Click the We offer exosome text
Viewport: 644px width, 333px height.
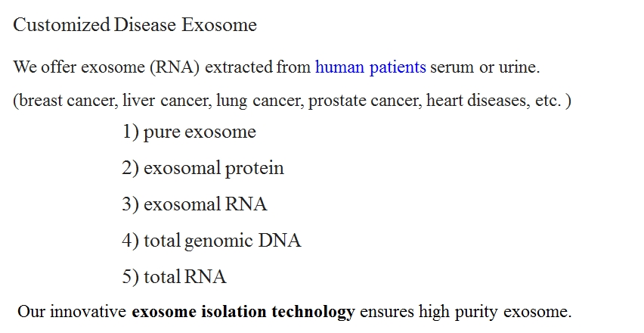[x=79, y=67]
